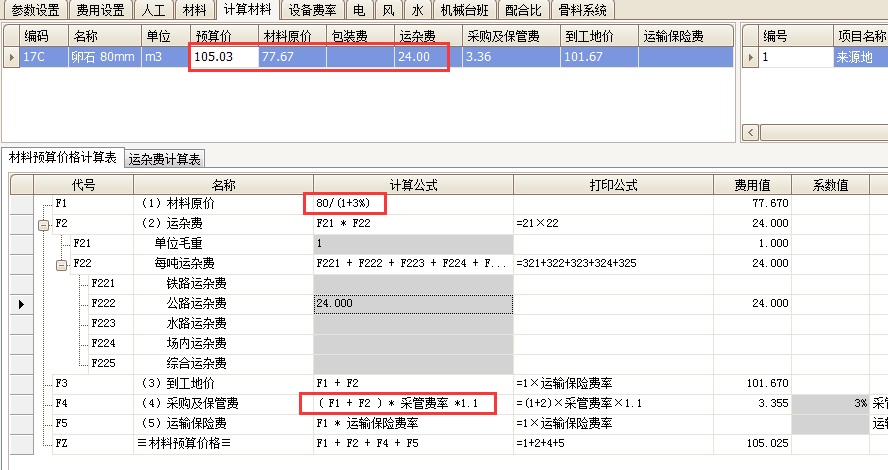The height and width of the screenshot is (470, 888).
Task: Open the 费用设置 tab
Action: coord(101,10)
